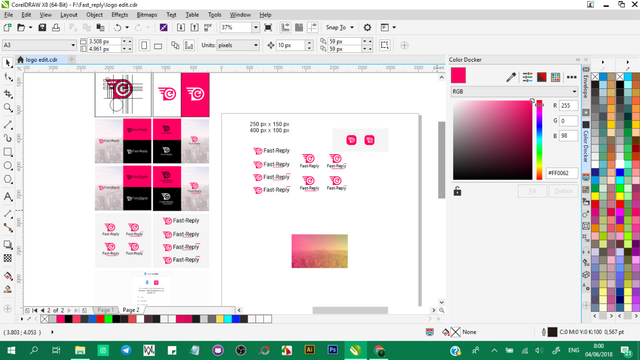Open the A3 page size dropdown
This screenshot has height=360, width=640.
coord(39,45)
